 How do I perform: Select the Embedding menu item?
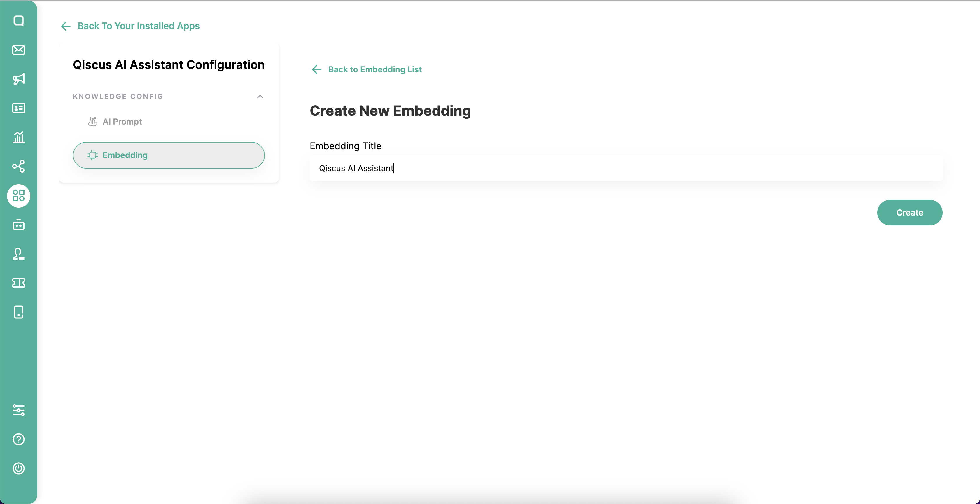click(169, 155)
